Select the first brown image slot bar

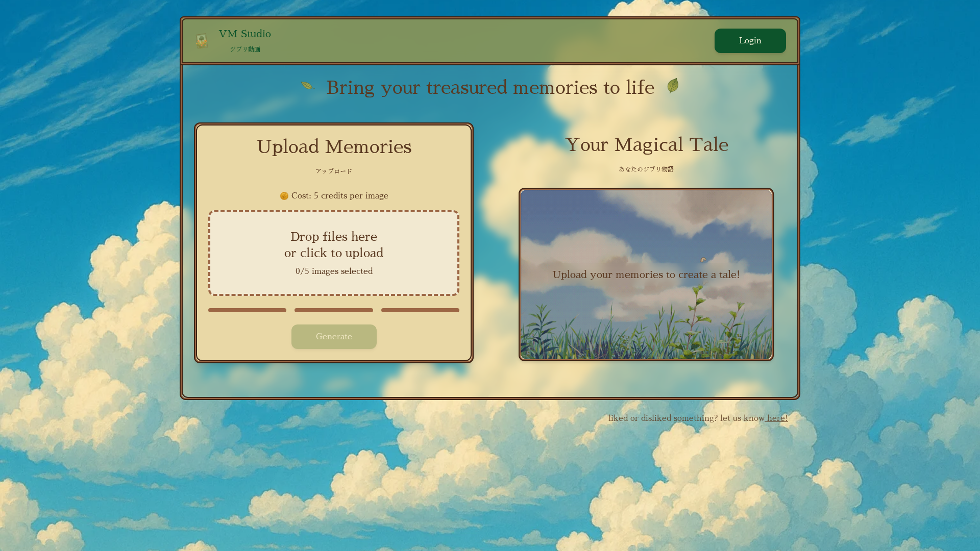point(247,310)
